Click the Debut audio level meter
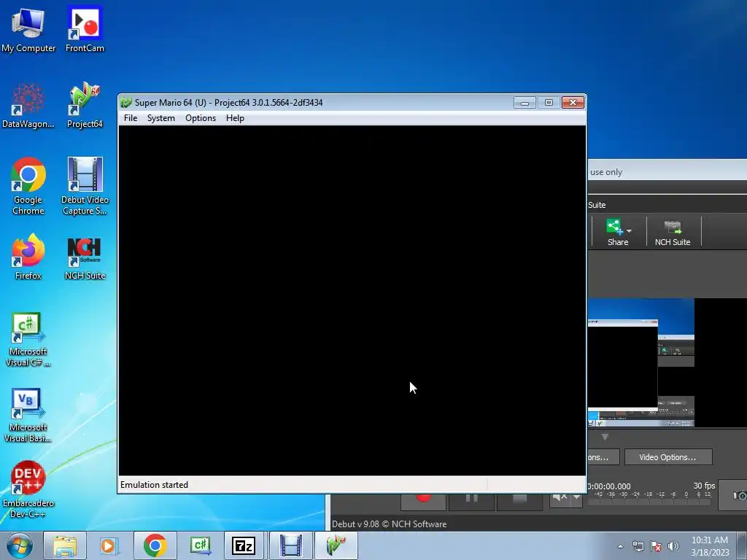The image size is (747, 560). [x=650, y=497]
